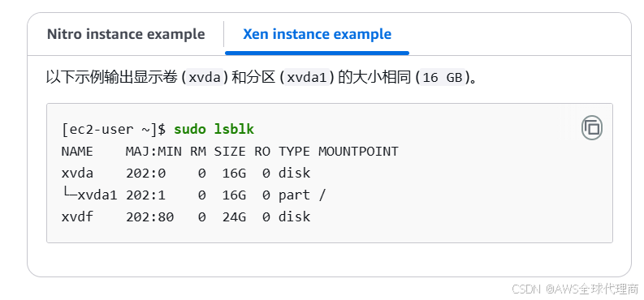The height and width of the screenshot is (300, 644).
Task: Click the 24G size value
Action: 234,216
